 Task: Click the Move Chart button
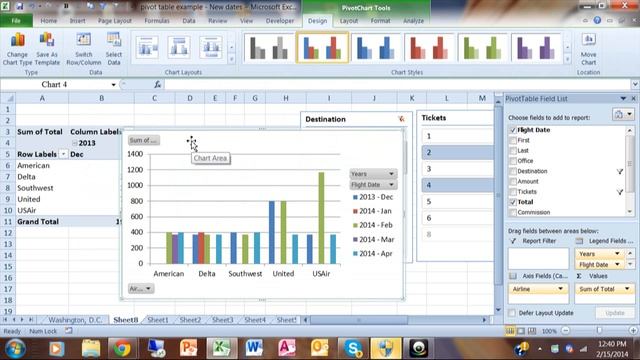coord(589,49)
